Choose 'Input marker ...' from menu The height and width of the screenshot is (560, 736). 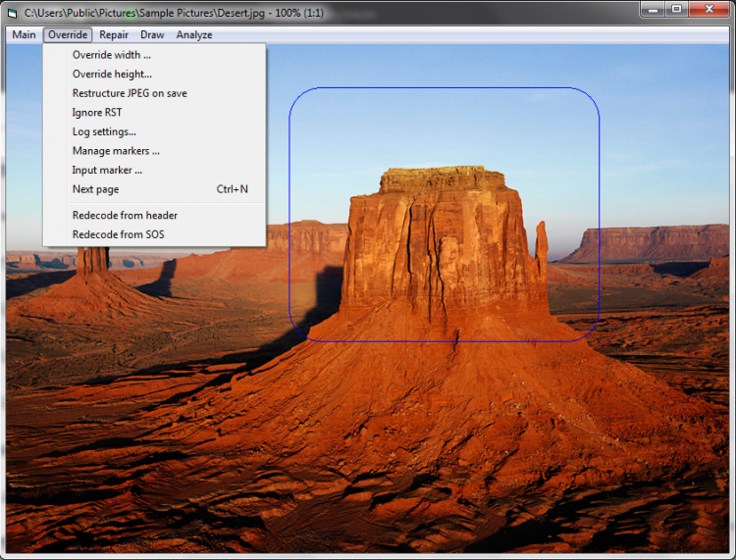(107, 170)
